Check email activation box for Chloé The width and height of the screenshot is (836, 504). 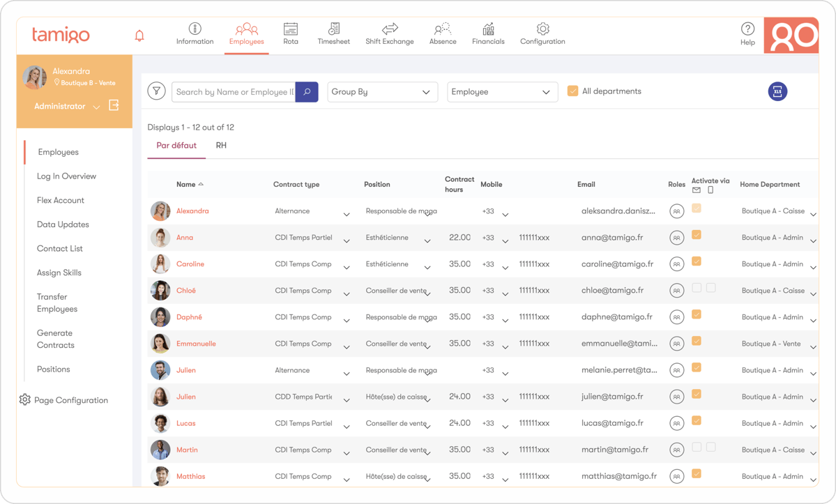coord(697,288)
